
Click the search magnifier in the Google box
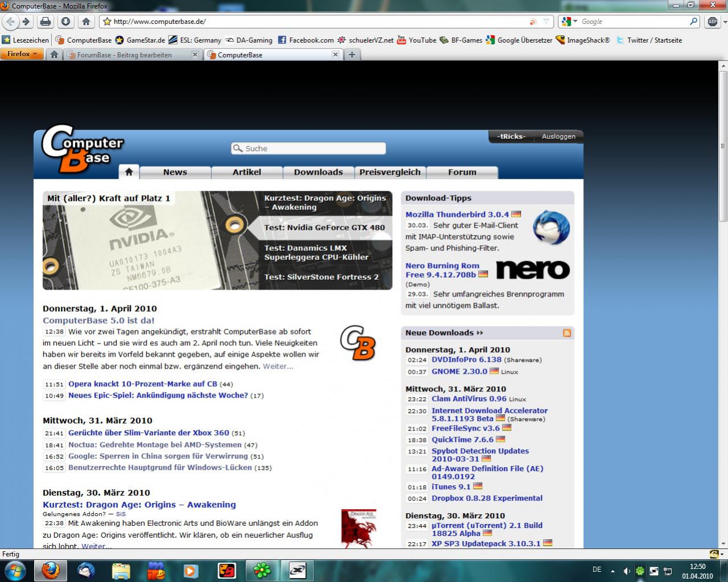(693, 22)
